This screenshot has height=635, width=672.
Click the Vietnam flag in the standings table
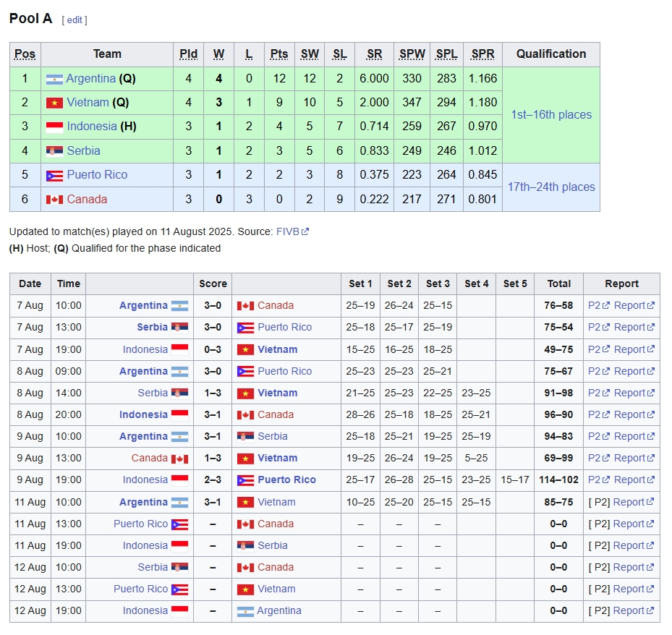click(x=54, y=103)
